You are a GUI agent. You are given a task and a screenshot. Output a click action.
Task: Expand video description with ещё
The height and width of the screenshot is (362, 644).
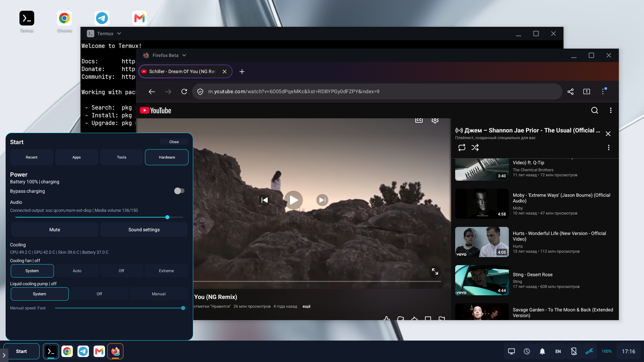[307, 306]
